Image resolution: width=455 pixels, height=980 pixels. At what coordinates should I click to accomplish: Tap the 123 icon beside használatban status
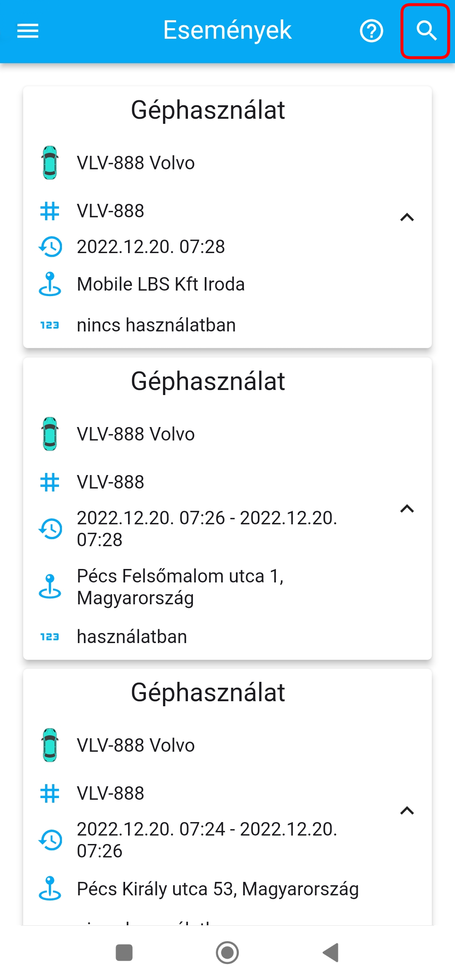coord(50,637)
